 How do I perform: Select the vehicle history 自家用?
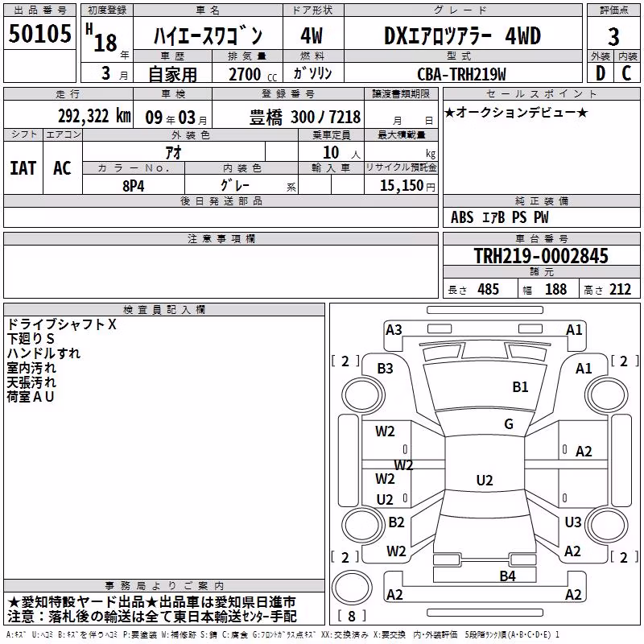(172, 74)
